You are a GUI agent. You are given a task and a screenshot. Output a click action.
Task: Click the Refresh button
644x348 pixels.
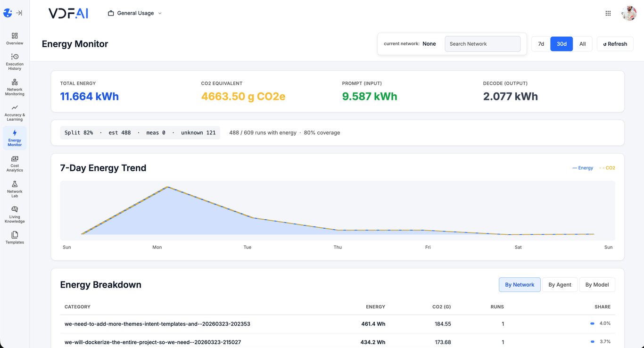click(615, 44)
